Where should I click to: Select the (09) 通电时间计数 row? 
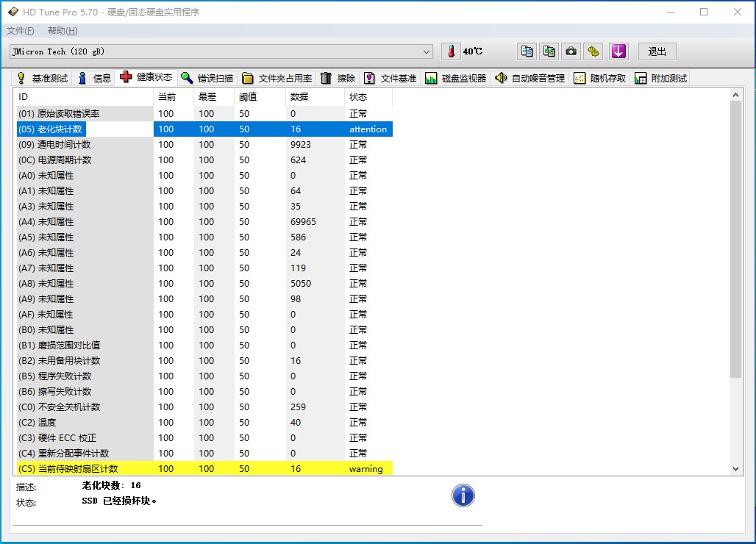[204, 145]
